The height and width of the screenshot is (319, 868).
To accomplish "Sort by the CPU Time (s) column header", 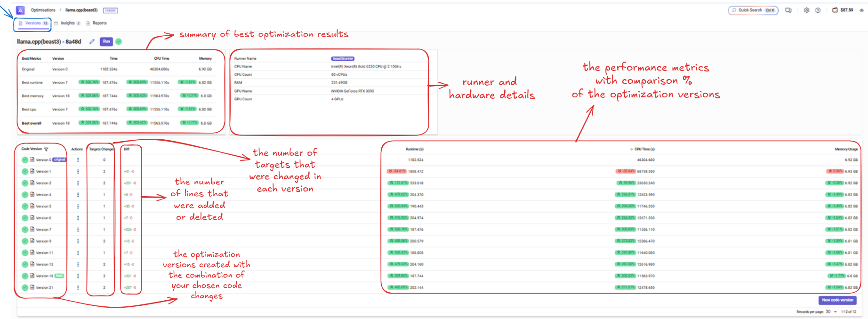I will pyautogui.click(x=644, y=149).
